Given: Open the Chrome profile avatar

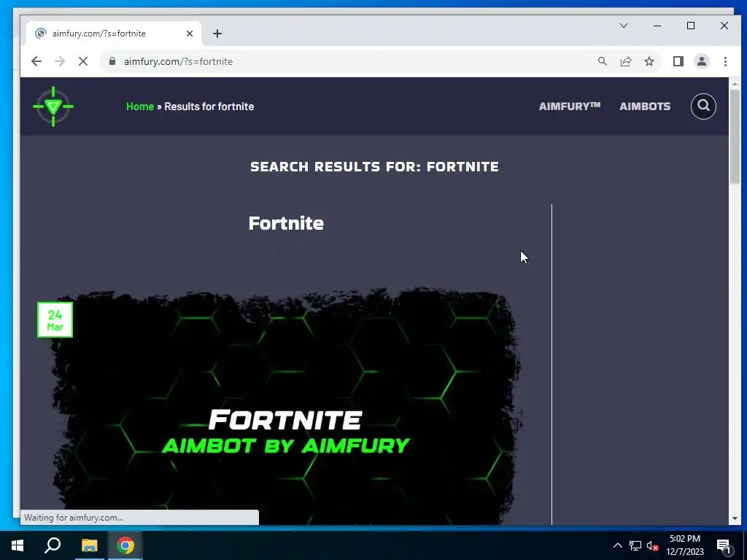Looking at the screenshot, I should tap(701, 61).
